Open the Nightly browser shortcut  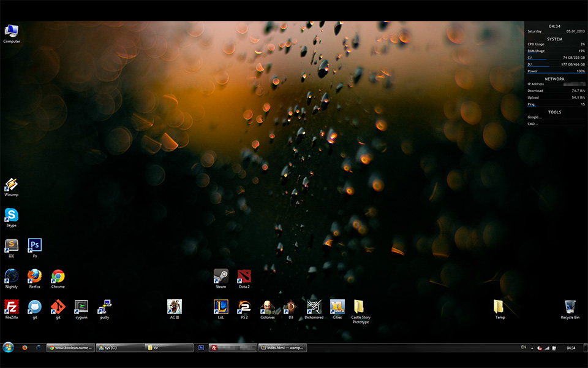[x=11, y=277]
